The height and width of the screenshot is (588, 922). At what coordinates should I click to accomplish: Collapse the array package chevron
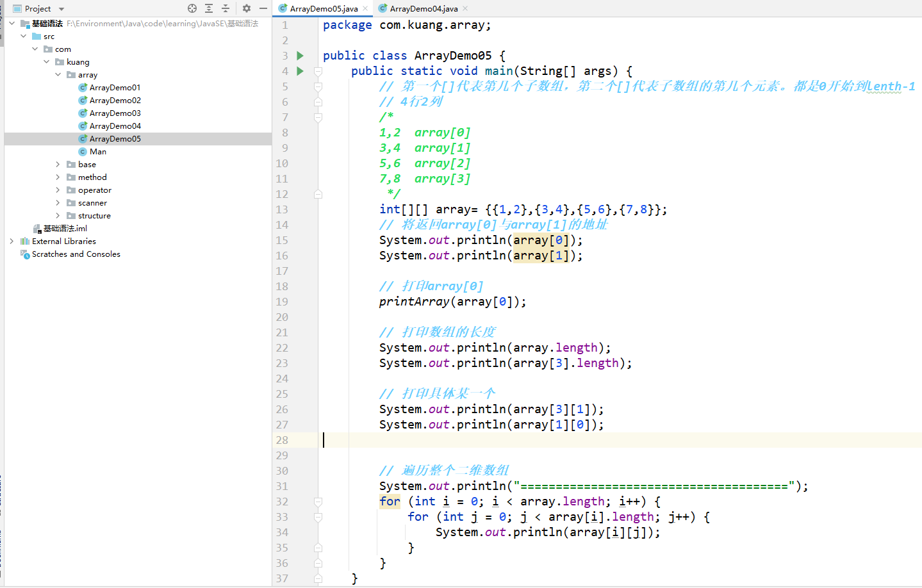coord(58,75)
